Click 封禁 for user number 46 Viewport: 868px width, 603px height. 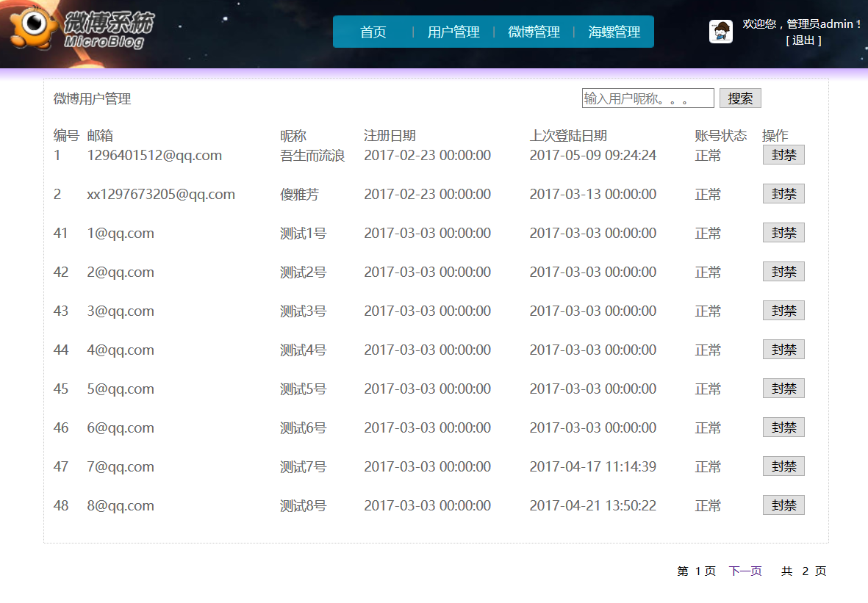tap(783, 427)
